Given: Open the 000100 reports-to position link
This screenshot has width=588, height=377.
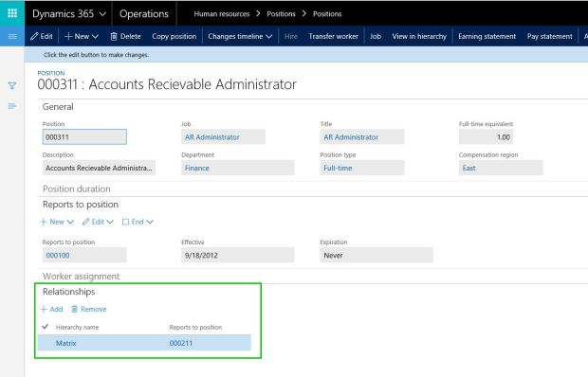Looking at the screenshot, I should point(58,256).
